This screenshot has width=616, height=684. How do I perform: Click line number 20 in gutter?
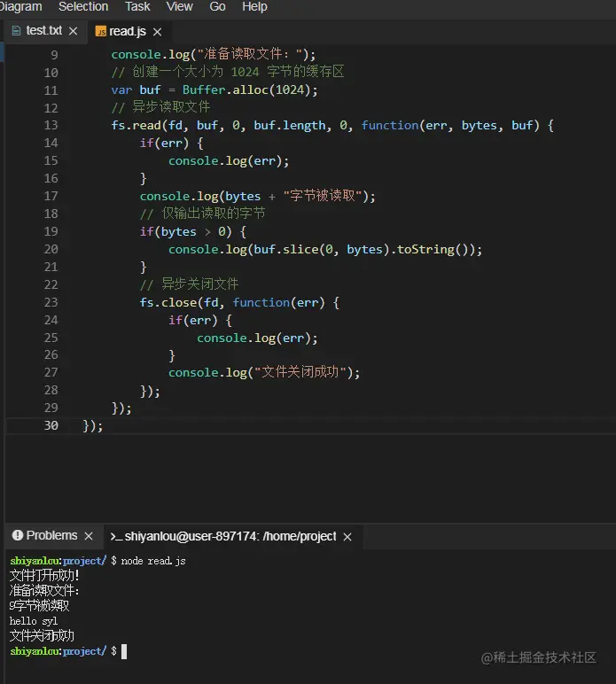pos(51,249)
